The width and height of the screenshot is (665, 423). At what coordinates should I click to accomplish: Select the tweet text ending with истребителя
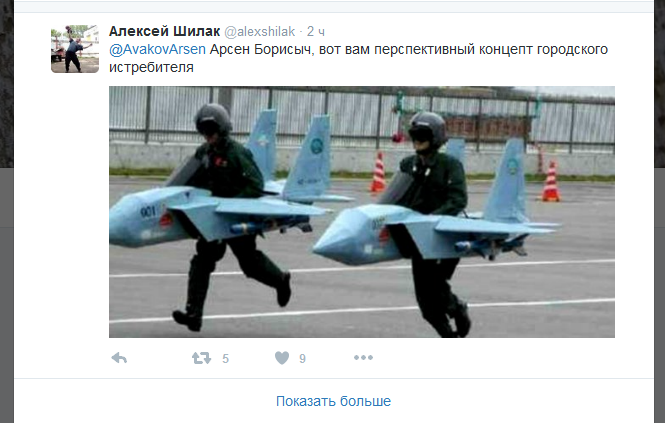(x=358, y=58)
